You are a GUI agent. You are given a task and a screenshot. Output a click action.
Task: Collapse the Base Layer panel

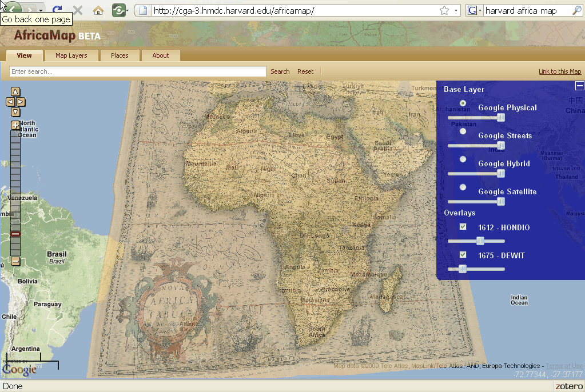click(x=579, y=86)
